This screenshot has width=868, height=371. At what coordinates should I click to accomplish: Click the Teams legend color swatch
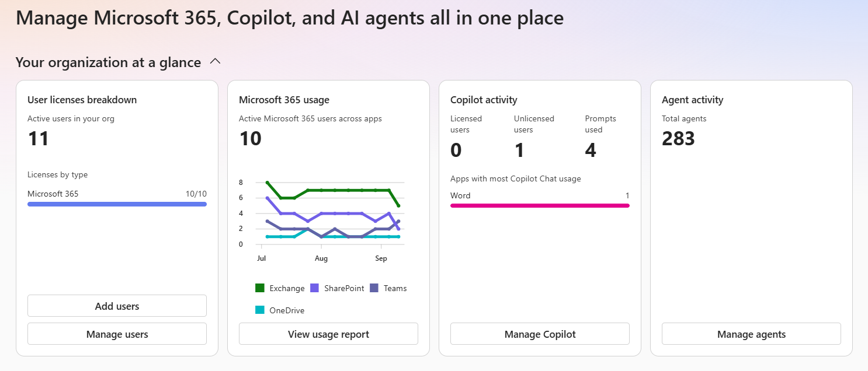pyautogui.click(x=374, y=288)
